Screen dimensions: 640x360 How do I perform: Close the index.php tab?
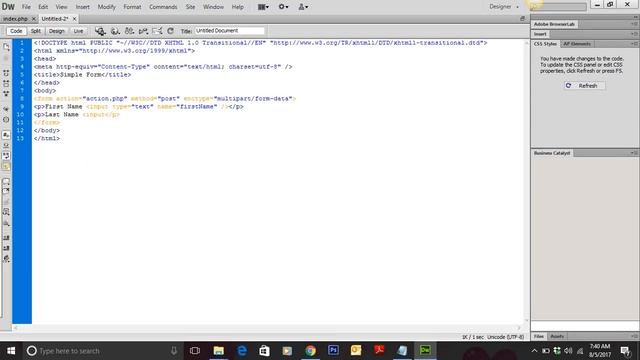tap(34, 19)
